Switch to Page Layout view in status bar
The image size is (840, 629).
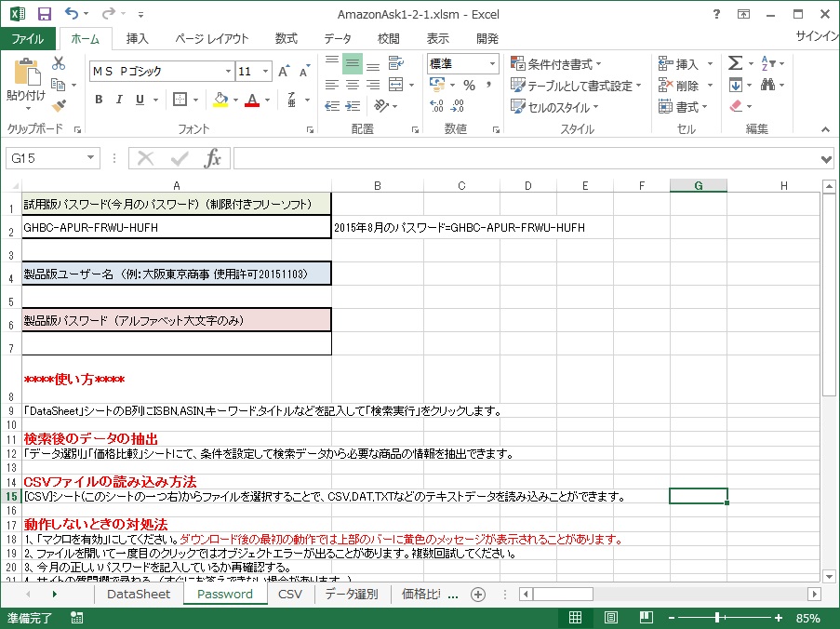coord(610,618)
